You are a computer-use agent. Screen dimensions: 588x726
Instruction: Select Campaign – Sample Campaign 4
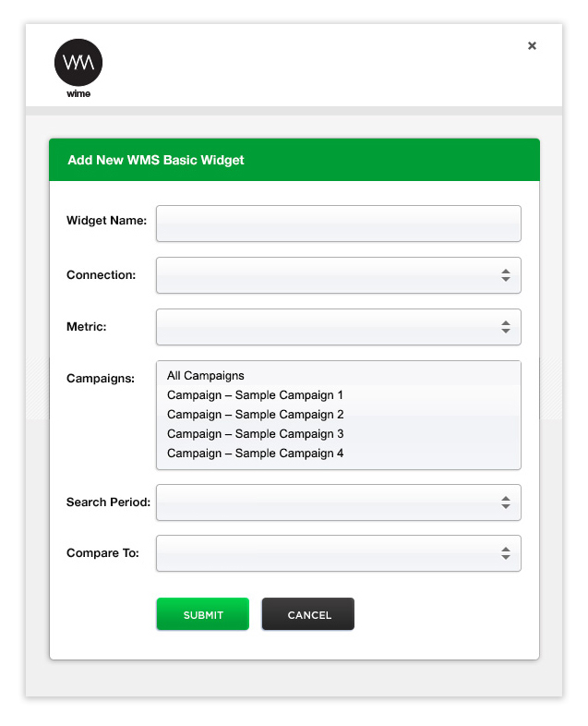click(256, 454)
